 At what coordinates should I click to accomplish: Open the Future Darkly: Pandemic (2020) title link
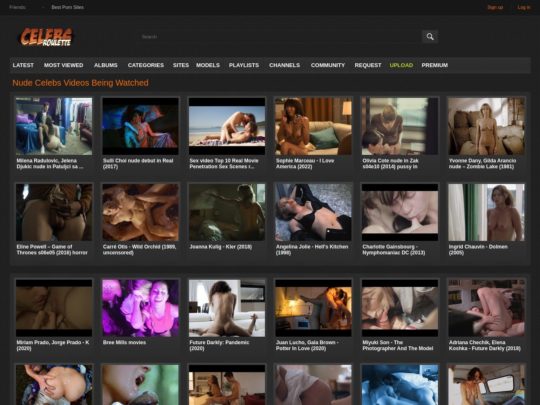pos(219,345)
